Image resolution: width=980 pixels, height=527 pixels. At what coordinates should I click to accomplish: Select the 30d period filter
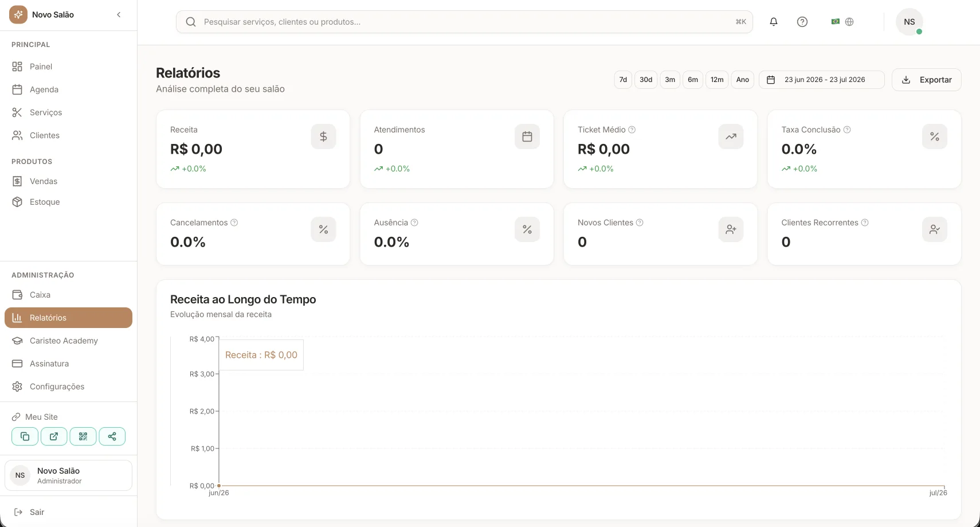(646, 80)
